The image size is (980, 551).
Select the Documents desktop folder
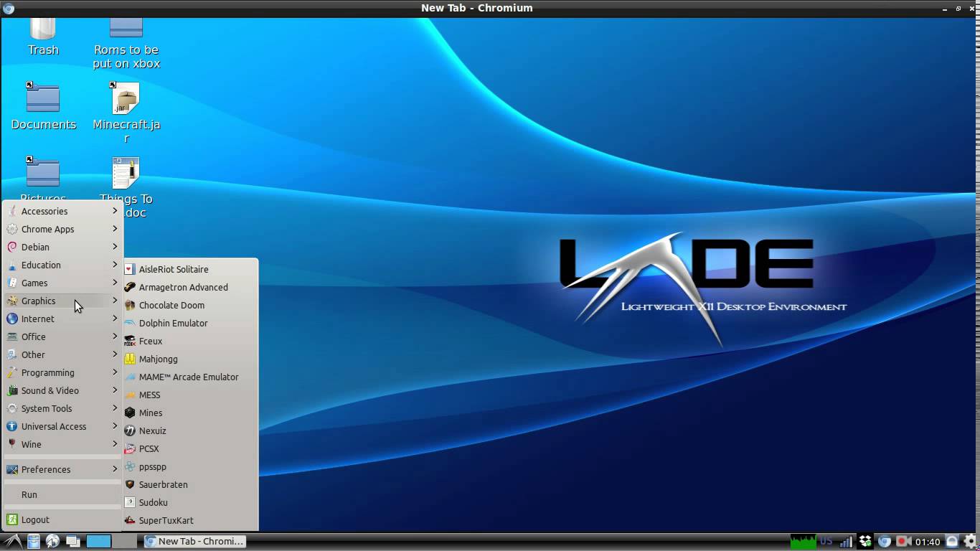(x=43, y=106)
